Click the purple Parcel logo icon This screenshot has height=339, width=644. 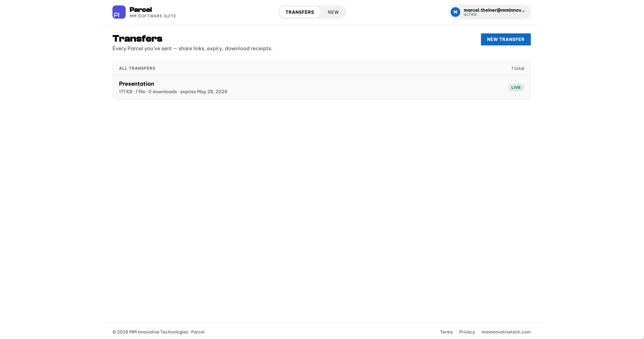click(119, 12)
